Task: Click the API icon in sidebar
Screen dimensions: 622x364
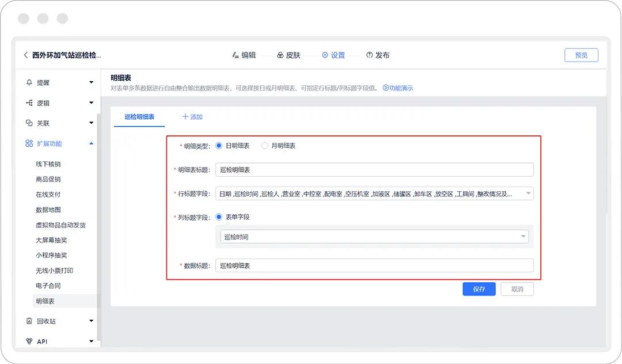Action: (29, 342)
